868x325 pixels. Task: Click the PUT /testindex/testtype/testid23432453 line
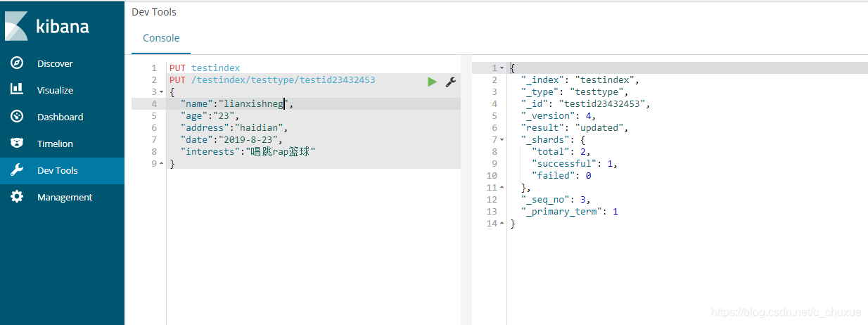click(272, 80)
